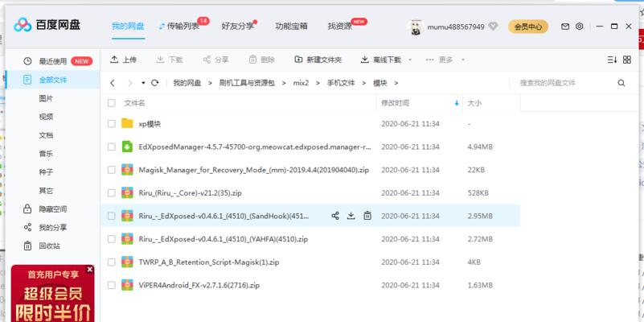Screen dimensions: 644x322
Task: Filter by 图片 category
Action: coord(46,98)
